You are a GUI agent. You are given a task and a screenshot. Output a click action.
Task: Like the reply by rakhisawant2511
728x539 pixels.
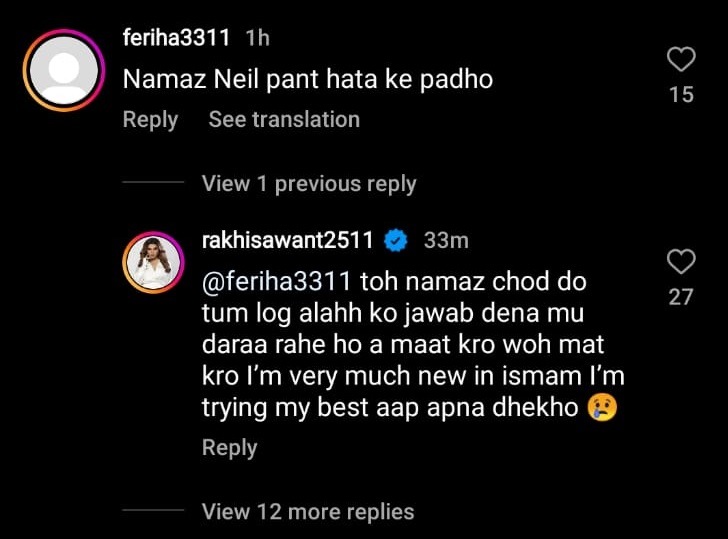[x=681, y=263]
